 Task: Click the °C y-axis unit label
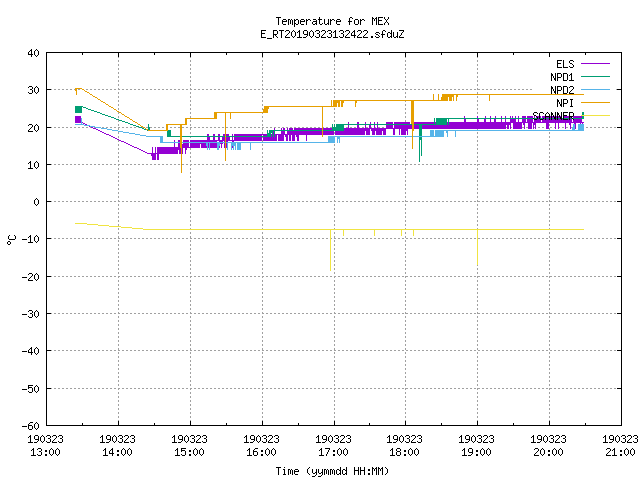click(11, 240)
